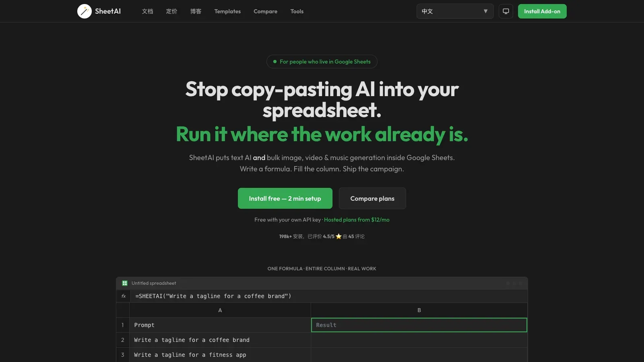The width and height of the screenshot is (644, 362).
Task: Select row 1 header number
Action: [x=123, y=325]
